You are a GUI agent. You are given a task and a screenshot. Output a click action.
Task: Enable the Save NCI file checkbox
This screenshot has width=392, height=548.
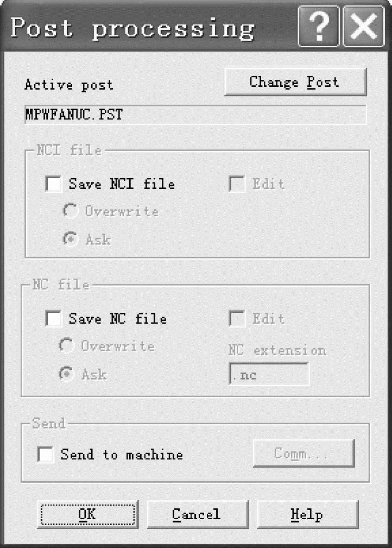[x=54, y=184]
